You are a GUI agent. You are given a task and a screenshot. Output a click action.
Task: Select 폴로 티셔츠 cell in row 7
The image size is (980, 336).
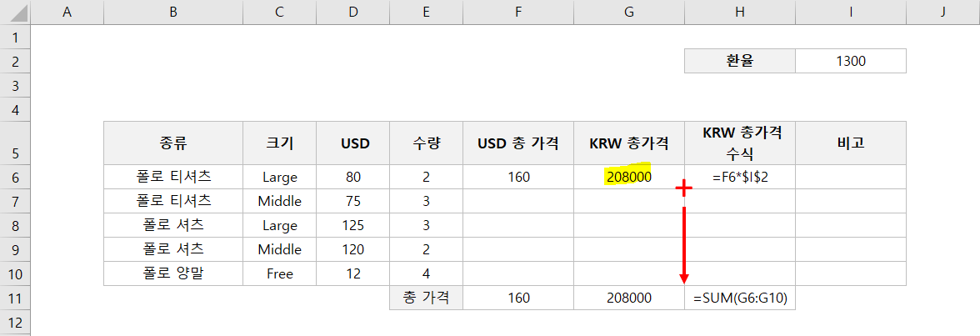[173, 201]
